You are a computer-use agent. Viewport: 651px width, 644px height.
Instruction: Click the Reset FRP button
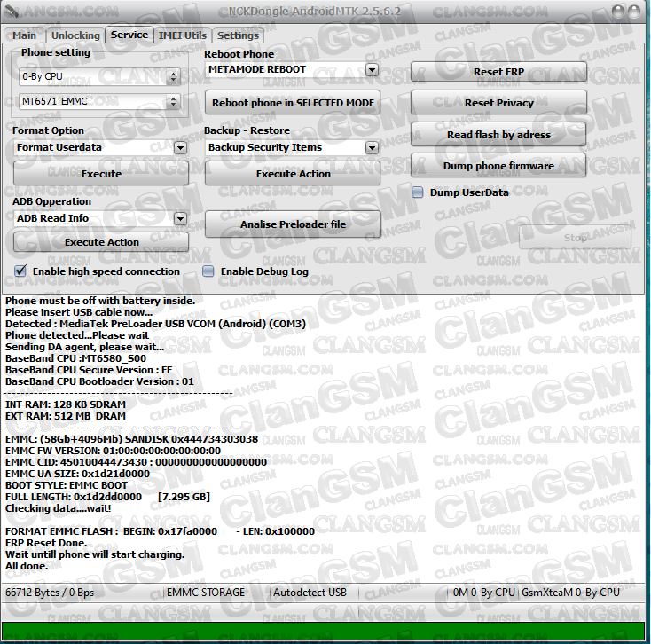[x=498, y=72]
